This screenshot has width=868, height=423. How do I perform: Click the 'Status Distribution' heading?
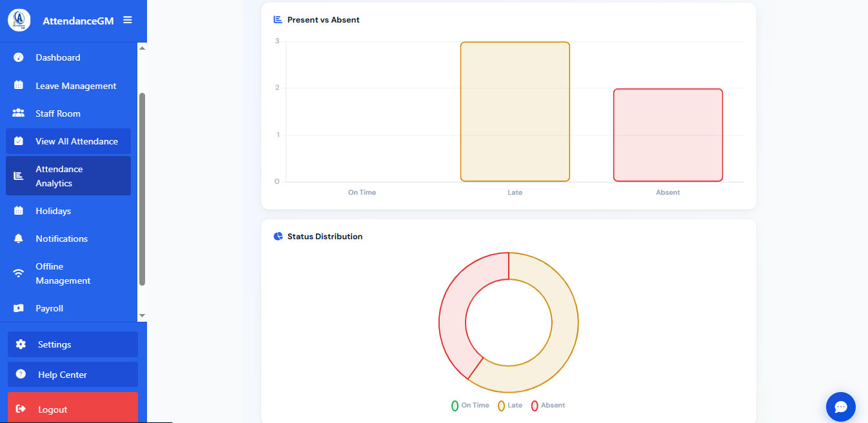325,237
